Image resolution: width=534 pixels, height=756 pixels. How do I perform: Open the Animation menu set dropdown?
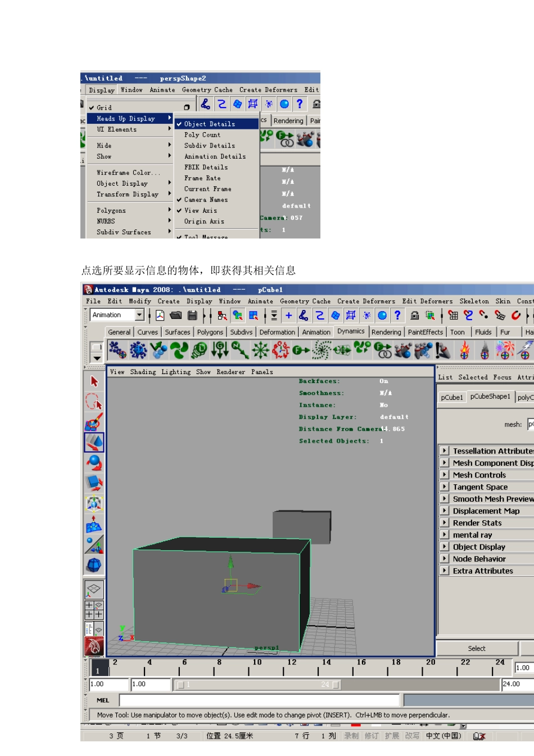coord(139,315)
